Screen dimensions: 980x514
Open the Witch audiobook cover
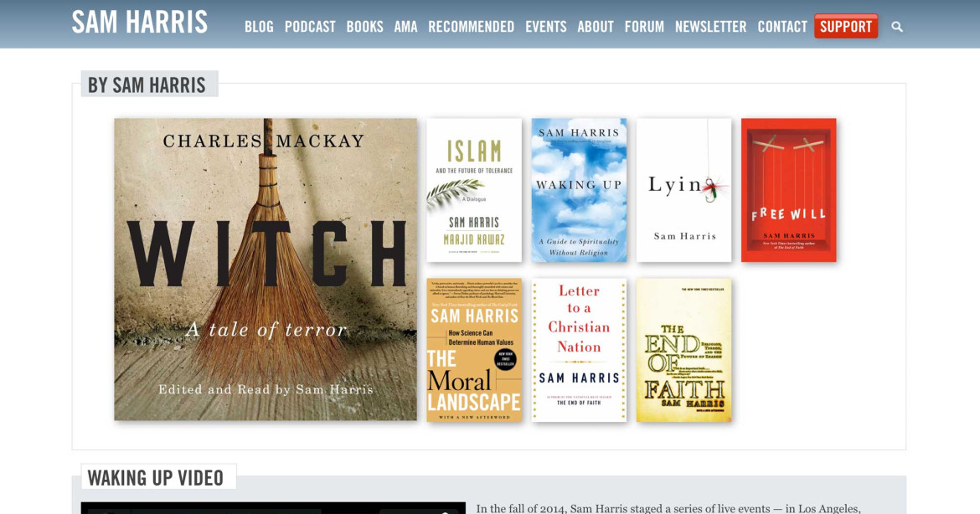coord(266,270)
